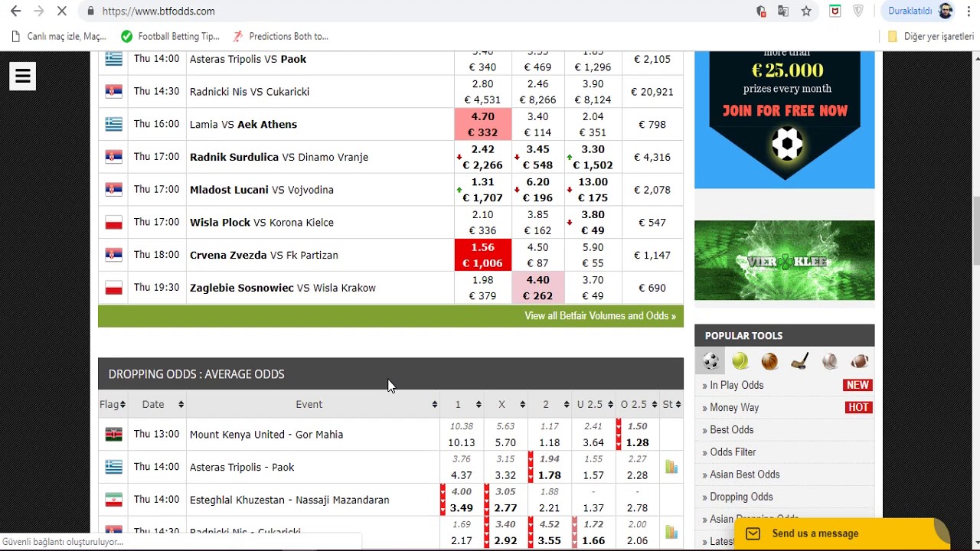The width and height of the screenshot is (980, 551).
Task: Click the address bar URL field
Action: 413,11
